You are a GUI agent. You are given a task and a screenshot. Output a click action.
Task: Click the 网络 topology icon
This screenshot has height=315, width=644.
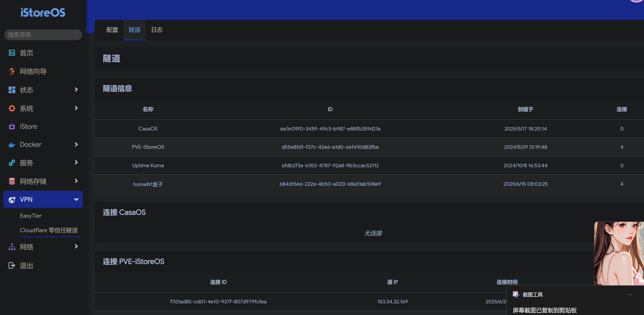(x=12, y=247)
